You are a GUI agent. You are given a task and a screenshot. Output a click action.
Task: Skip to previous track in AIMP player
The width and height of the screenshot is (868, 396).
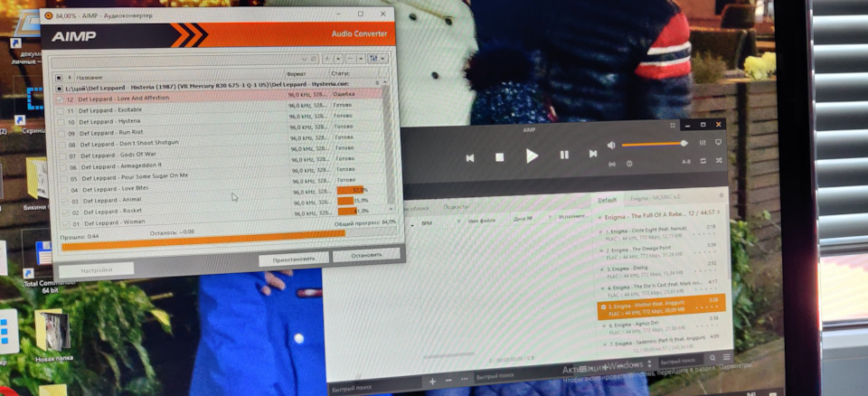(470, 158)
